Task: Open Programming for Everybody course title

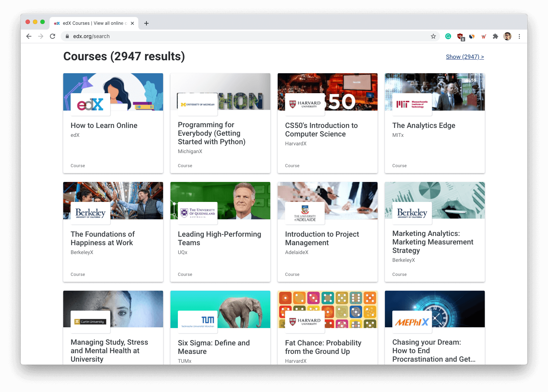Action: point(212,133)
